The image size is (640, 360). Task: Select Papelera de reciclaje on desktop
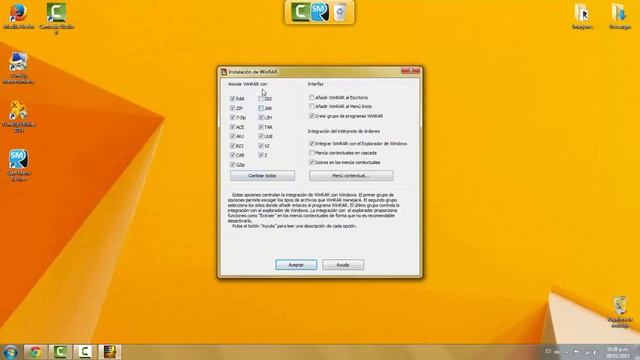pos(620,312)
